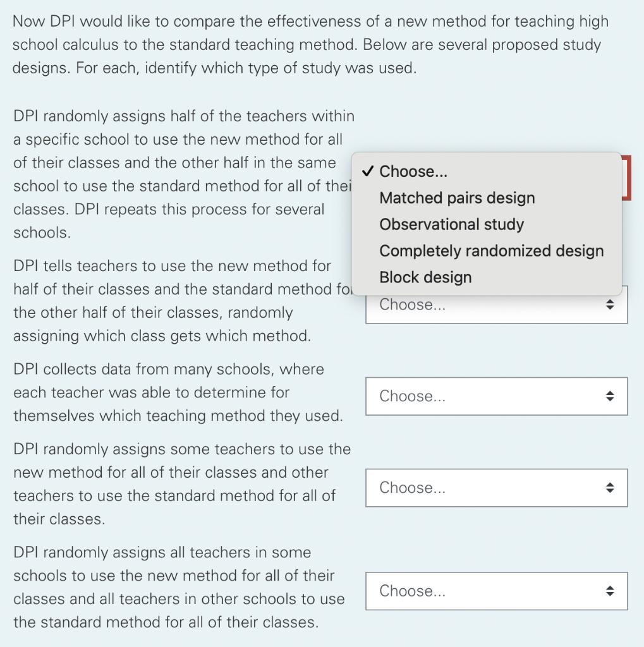Click the "Choose..." placeholder in the third select
Viewport: 644px width, 647px height.
pos(411,396)
